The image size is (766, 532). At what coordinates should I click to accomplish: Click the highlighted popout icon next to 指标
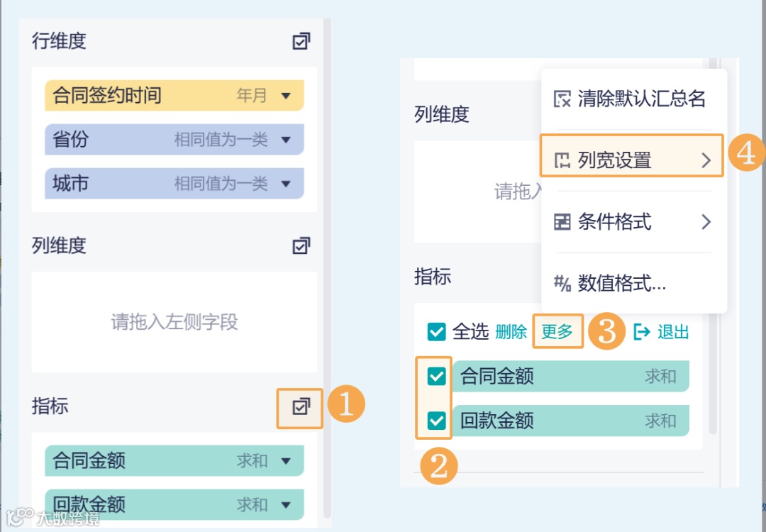coord(300,406)
